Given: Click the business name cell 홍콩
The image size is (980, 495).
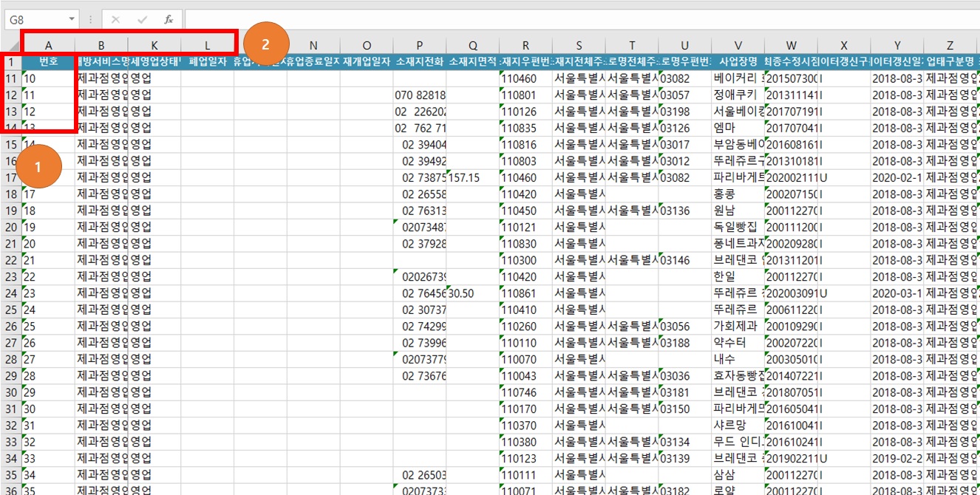Looking at the screenshot, I should coord(738,194).
